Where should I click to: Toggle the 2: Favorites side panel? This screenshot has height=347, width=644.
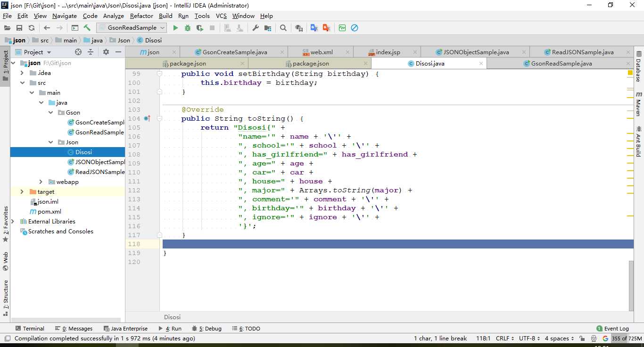pyautogui.click(x=5, y=224)
